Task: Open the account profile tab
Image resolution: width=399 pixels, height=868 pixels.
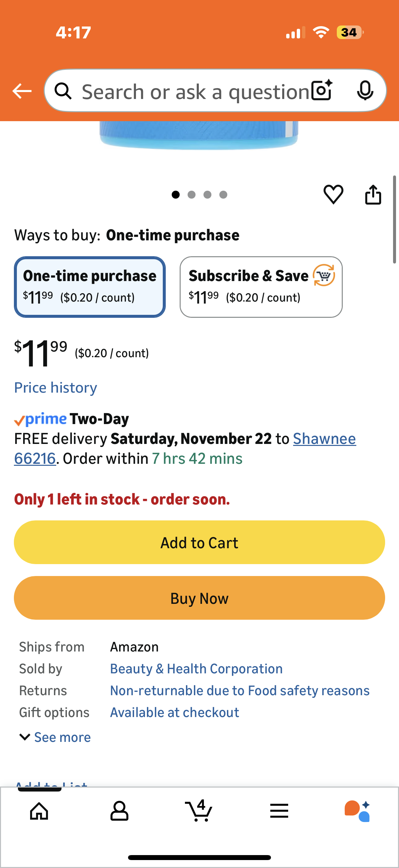Action: coord(119,811)
